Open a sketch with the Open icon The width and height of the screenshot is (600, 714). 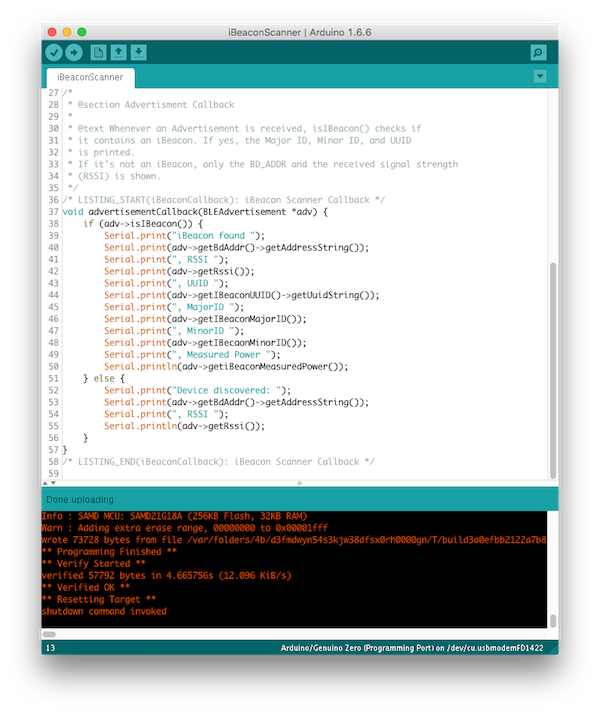(118, 53)
